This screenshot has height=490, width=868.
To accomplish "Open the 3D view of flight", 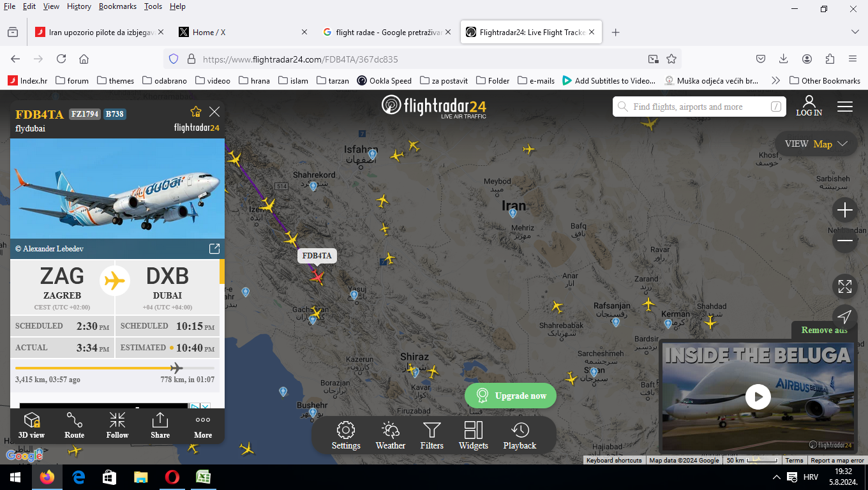I will 31,426.
